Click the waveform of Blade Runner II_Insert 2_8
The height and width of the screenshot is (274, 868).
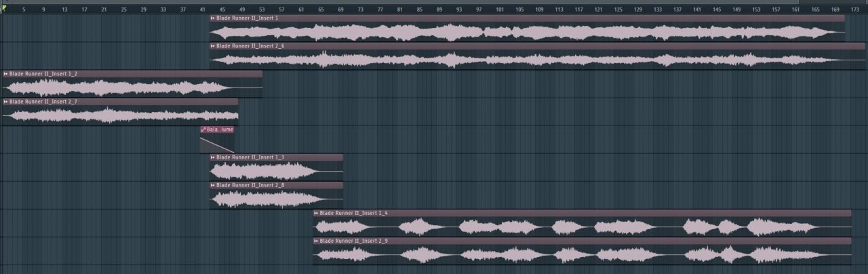(x=276, y=199)
